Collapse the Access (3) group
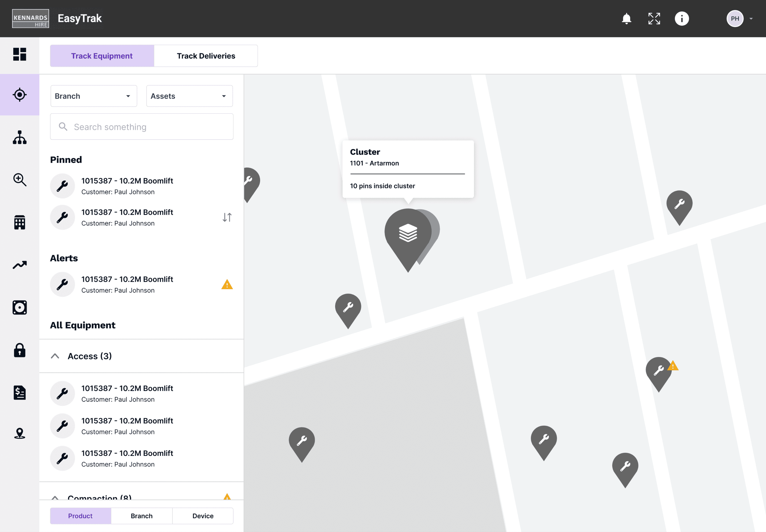 pos(55,356)
